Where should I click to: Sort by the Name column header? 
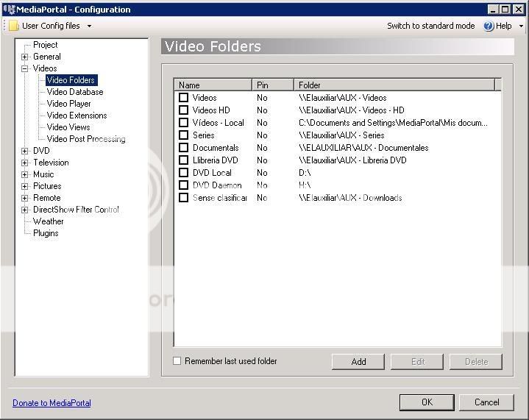[213, 85]
